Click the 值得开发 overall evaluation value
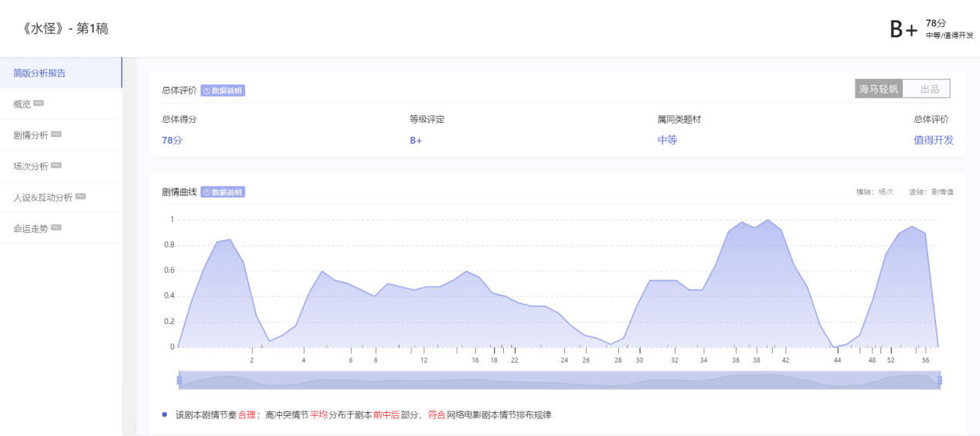This screenshot has height=436, width=980. (x=934, y=140)
